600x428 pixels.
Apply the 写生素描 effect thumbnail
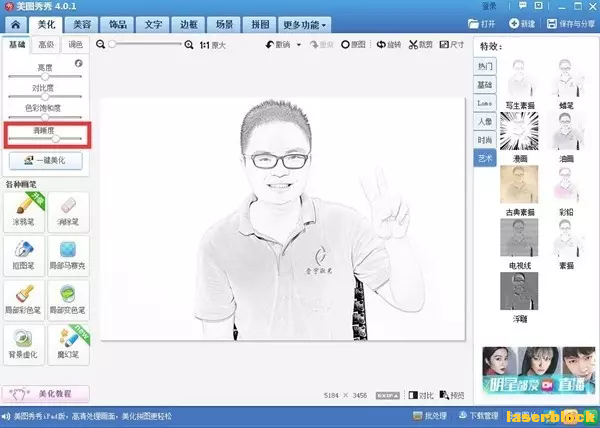click(519, 78)
